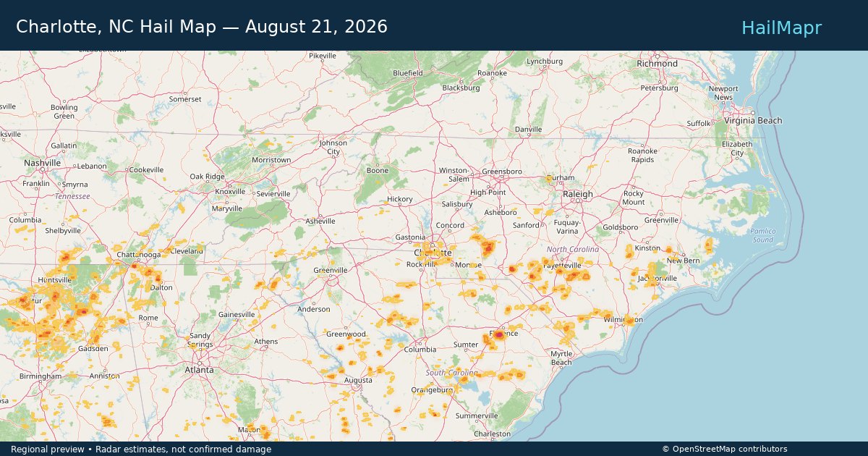The width and height of the screenshot is (868, 456).
Task: Click the Virginia Beach label
Action: click(x=752, y=121)
